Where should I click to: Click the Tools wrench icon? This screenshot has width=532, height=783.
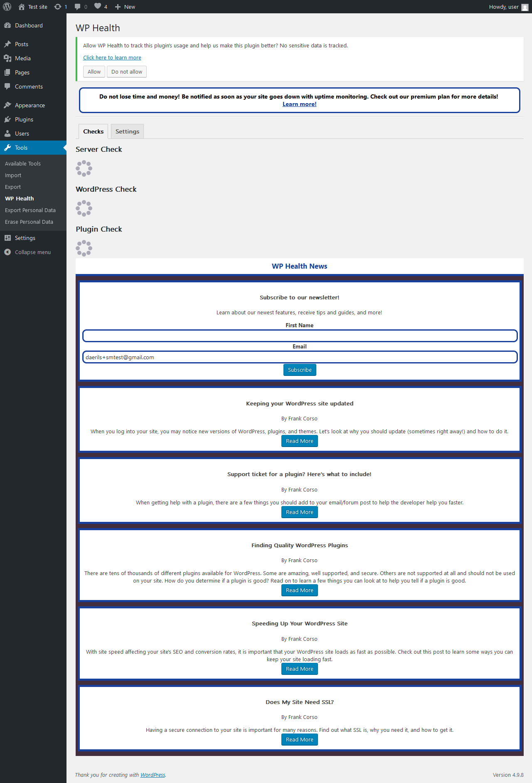point(7,148)
